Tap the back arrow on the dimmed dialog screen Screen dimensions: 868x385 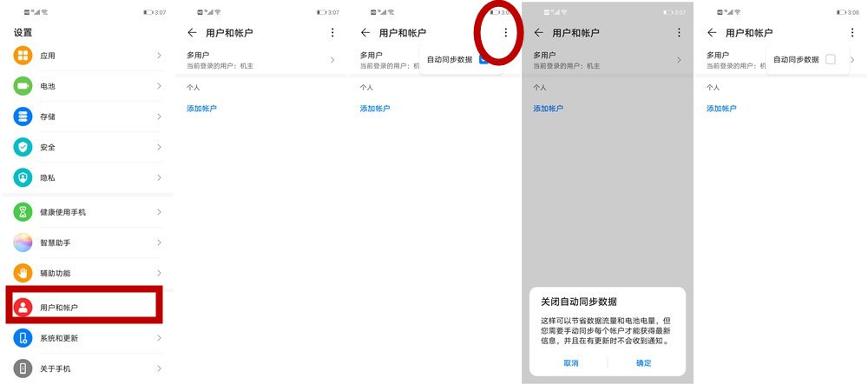point(538,32)
